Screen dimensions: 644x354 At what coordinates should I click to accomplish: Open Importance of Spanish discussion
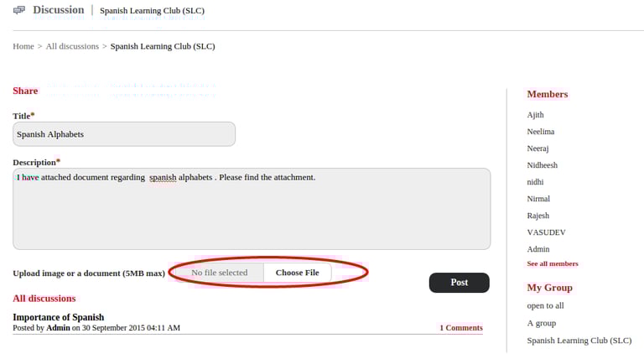point(59,317)
